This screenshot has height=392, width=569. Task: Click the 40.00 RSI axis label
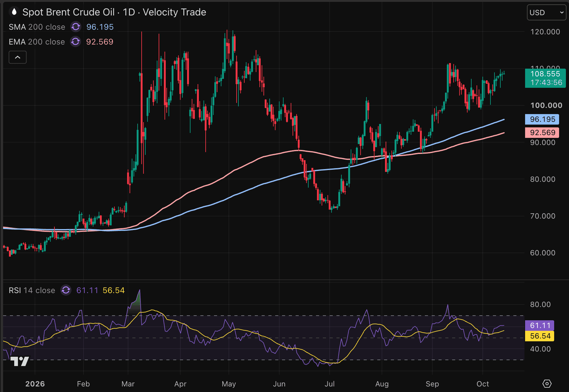541,349
